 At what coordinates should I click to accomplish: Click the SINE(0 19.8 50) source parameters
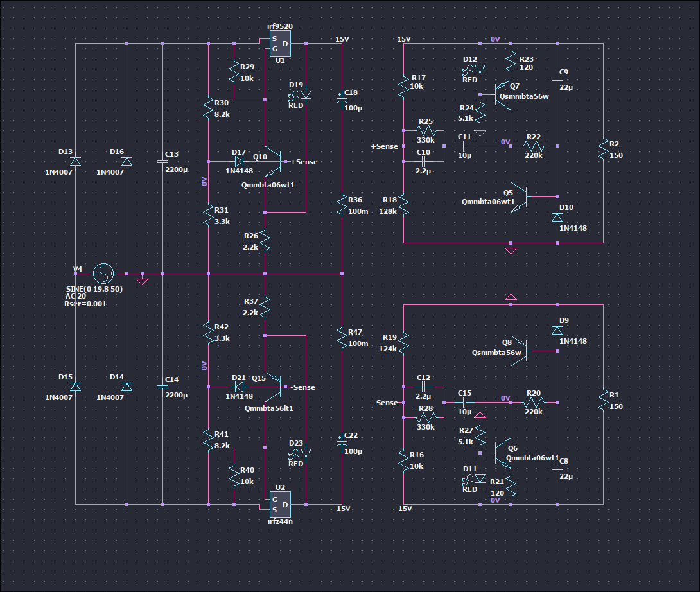click(94, 289)
